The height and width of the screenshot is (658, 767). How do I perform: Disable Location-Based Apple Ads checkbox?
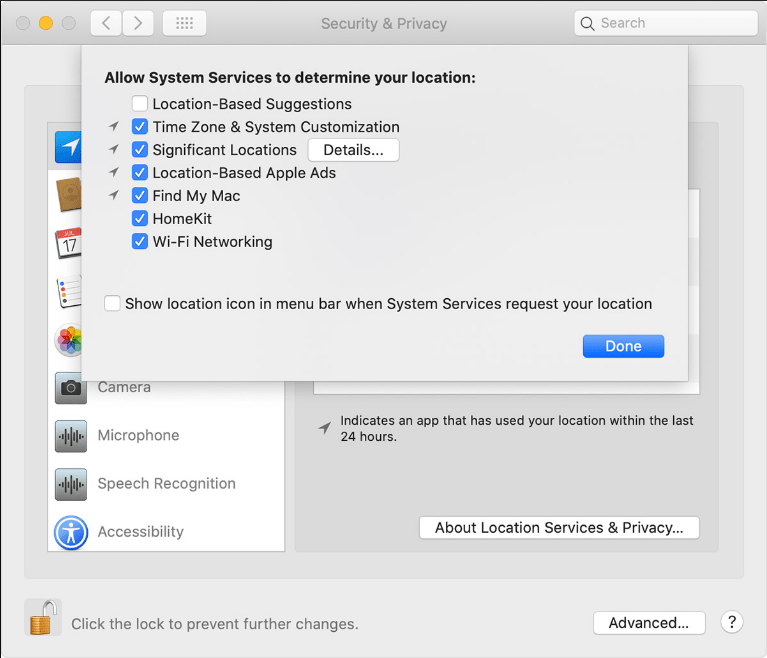pos(140,173)
